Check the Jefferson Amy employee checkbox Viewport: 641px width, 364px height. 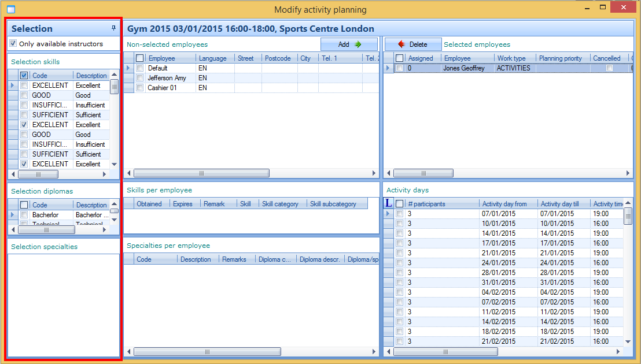click(x=139, y=78)
